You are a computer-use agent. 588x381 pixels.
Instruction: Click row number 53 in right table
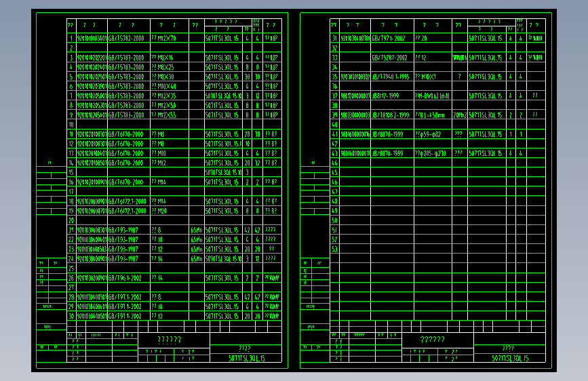pos(334,249)
